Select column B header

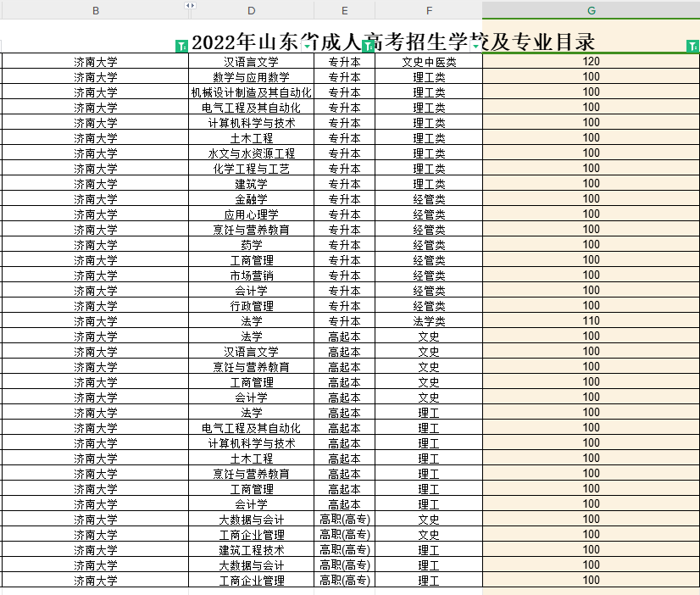[x=96, y=10]
